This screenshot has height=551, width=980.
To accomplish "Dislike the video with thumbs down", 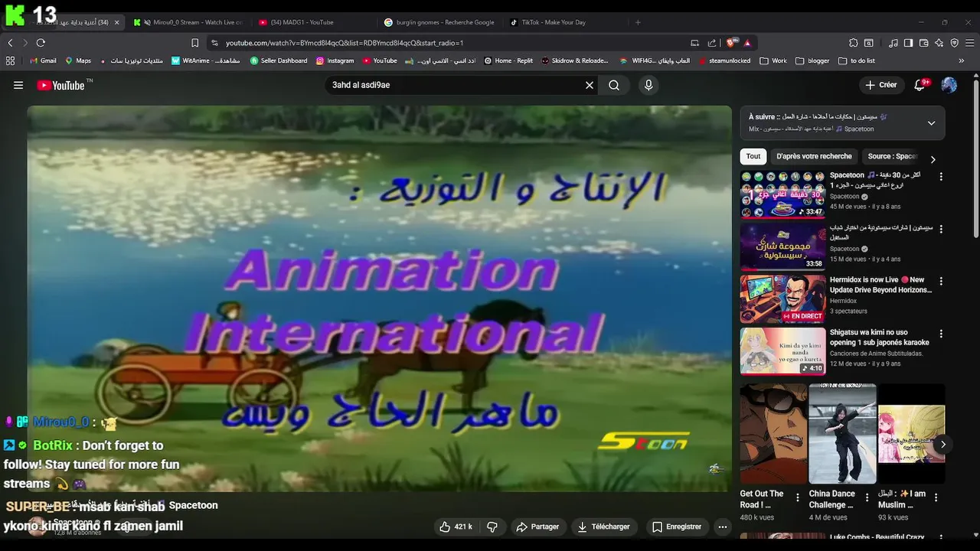I will tap(492, 527).
